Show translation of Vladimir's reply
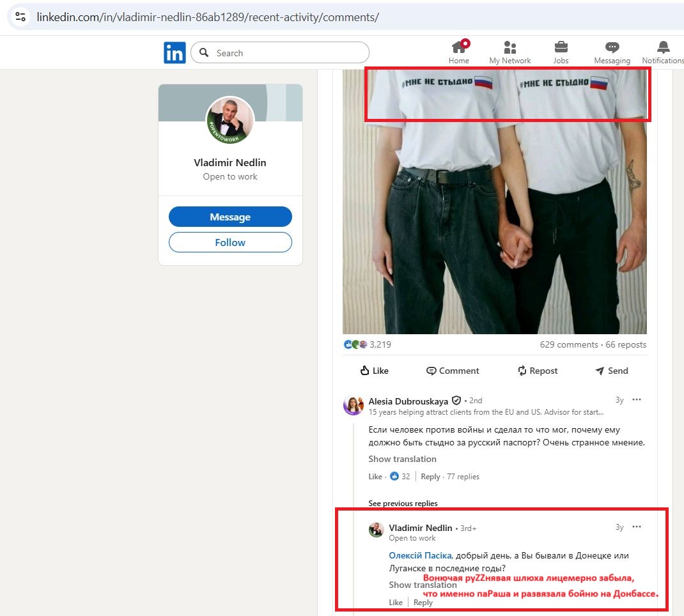Image resolution: width=684 pixels, height=616 pixels. pos(423,585)
